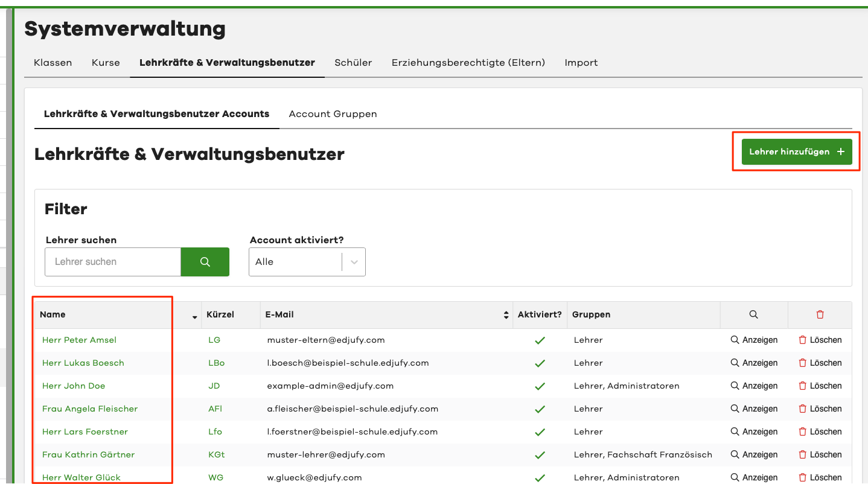Switch to the Schüler tab
868x484 pixels.
coord(353,63)
